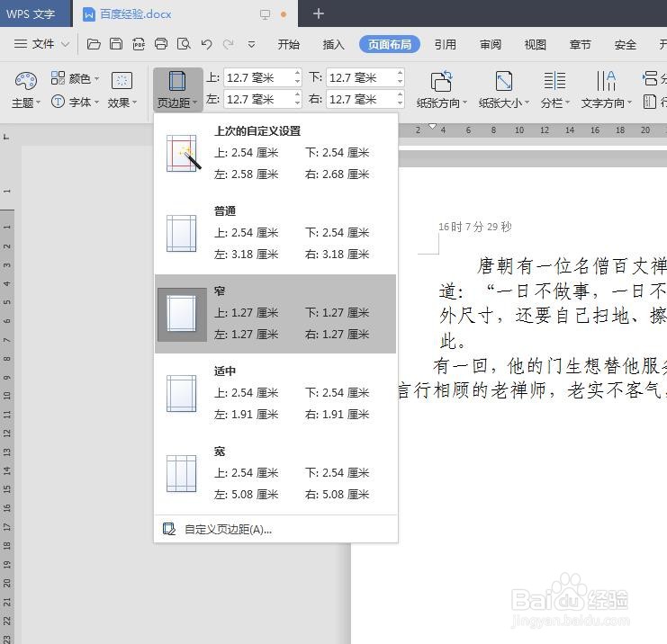
Task: Click header timestamp 16时7分29秒
Action: [474, 227]
